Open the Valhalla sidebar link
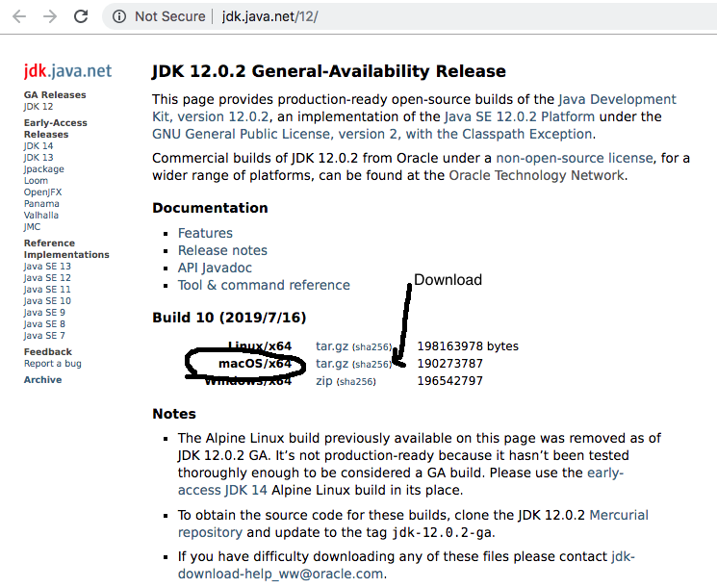Image resolution: width=717 pixels, height=588 pixels. pyautogui.click(x=41, y=215)
